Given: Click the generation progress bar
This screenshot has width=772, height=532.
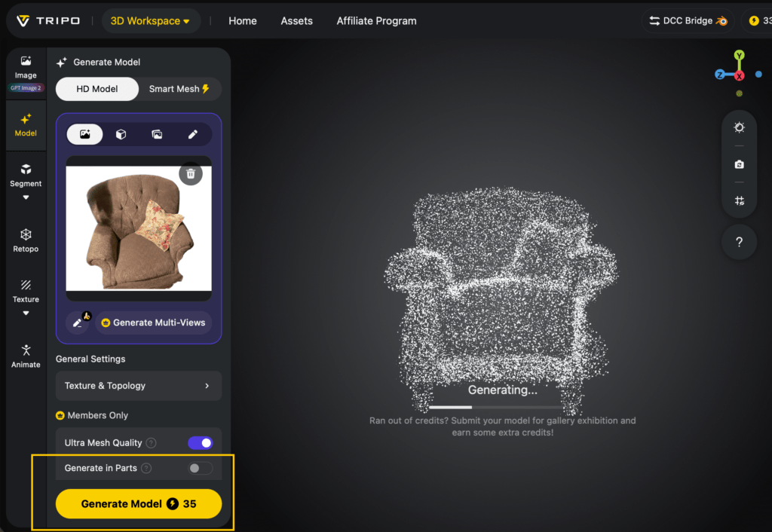Looking at the screenshot, I should (x=495, y=408).
